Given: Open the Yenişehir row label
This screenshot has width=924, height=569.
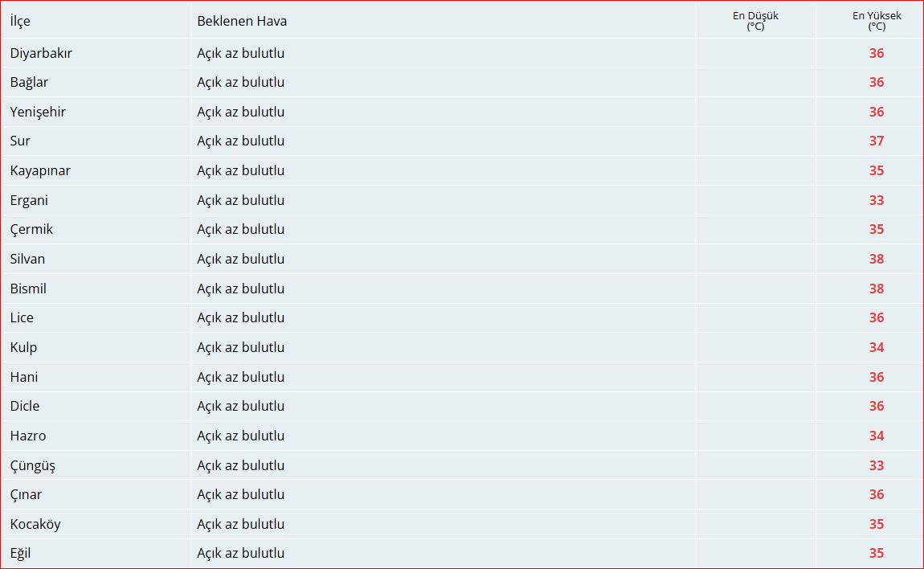Looking at the screenshot, I should (38, 112).
